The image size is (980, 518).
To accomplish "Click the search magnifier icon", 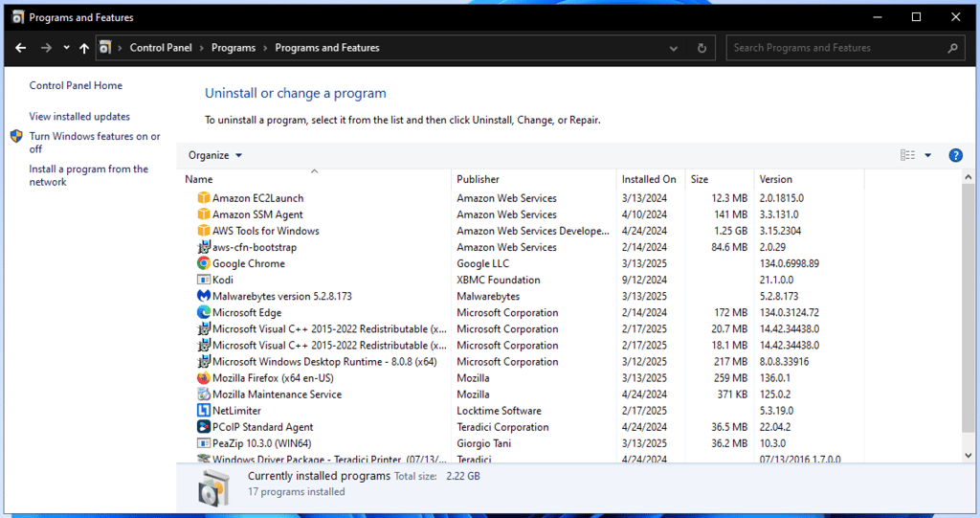I will (x=952, y=48).
